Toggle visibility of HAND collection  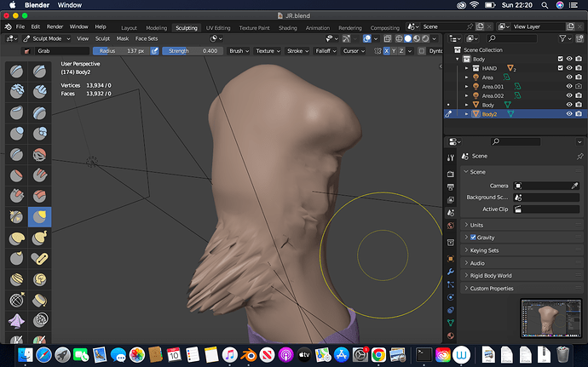click(569, 68)
